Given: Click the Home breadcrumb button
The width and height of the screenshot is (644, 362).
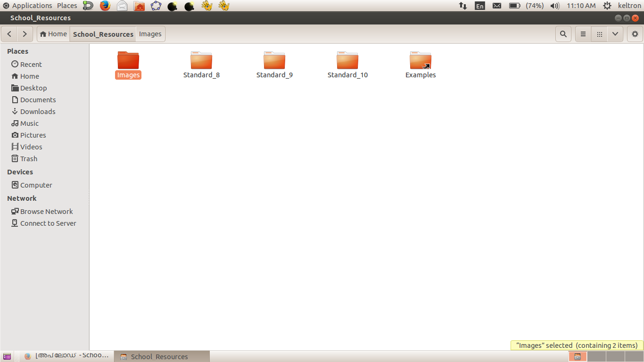Looking at the screenshot, I should (x=53, y=34).
